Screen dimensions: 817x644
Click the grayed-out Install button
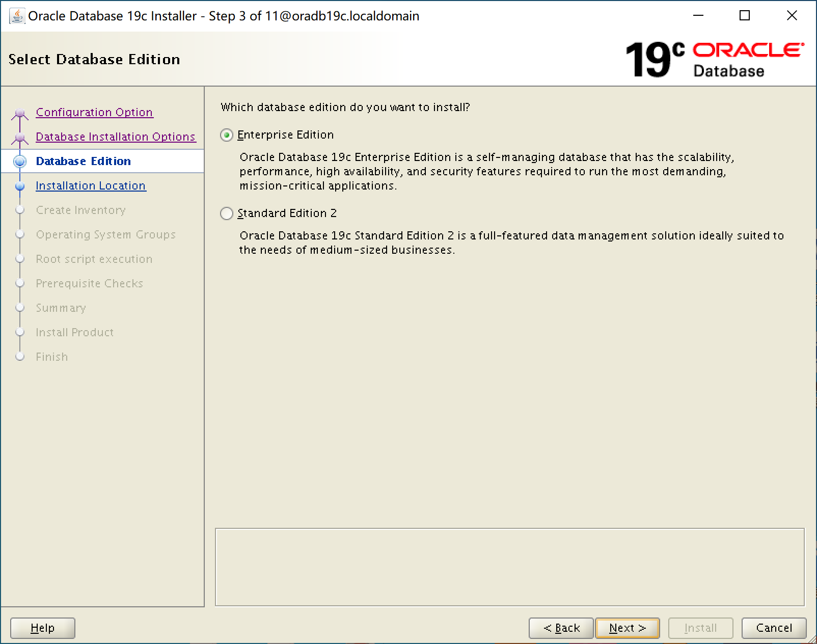[701, 628]
